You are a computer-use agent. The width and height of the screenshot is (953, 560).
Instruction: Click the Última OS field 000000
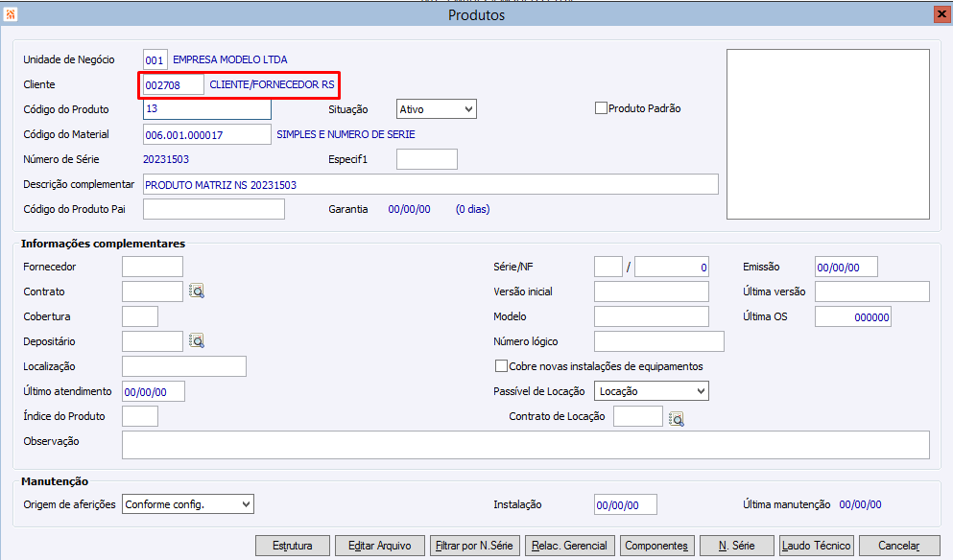(x=853, y=316)
